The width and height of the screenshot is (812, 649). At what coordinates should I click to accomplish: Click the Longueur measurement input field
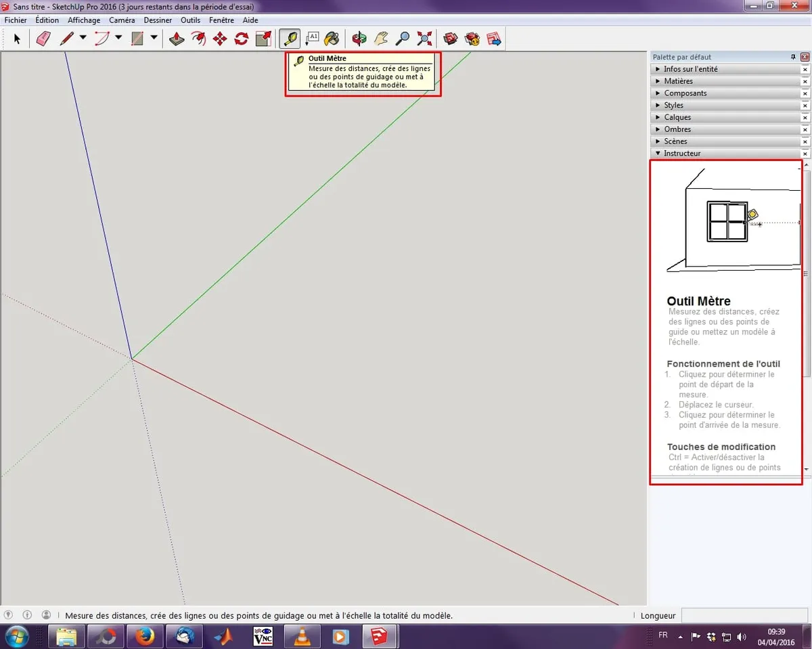point(745,615)
